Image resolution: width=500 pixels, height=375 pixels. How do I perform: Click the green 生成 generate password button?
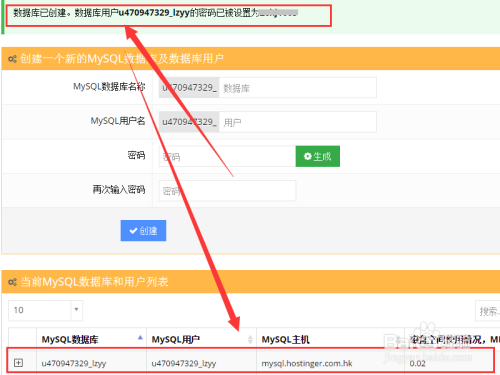click(x=318, y=156)
